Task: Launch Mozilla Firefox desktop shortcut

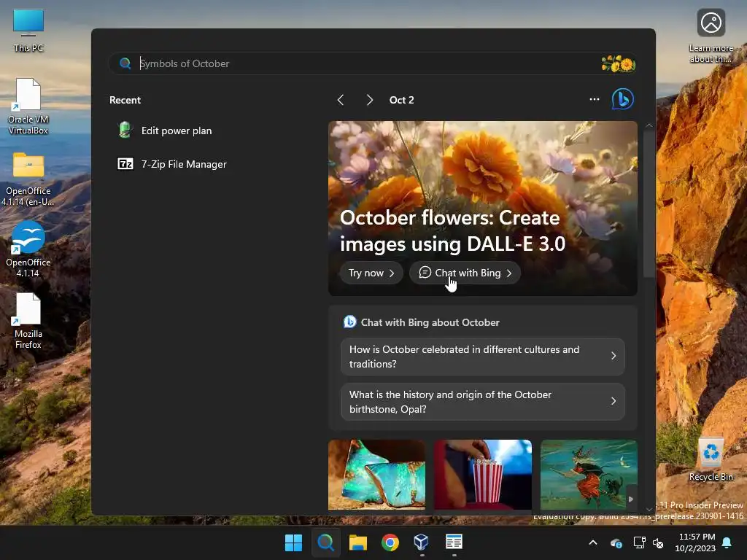Action: pyautogui.click(x=28, y=321)
